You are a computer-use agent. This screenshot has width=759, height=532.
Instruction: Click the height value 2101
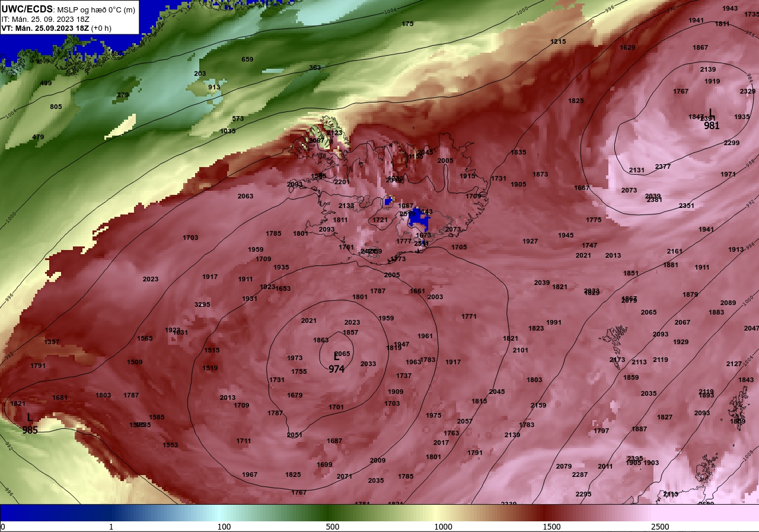tap(521, 350)
